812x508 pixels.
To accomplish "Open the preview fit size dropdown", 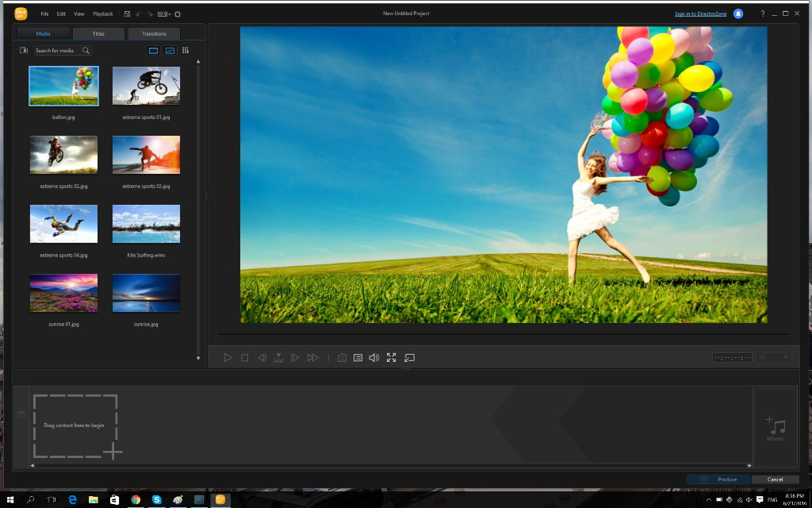I will (x=773, y=358).
